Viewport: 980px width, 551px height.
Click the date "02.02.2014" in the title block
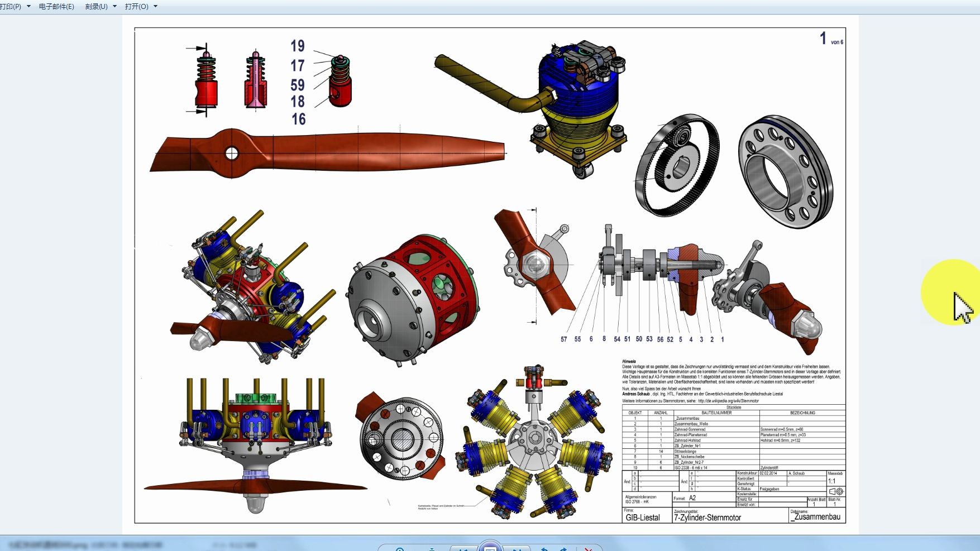(x=768, y=473)
